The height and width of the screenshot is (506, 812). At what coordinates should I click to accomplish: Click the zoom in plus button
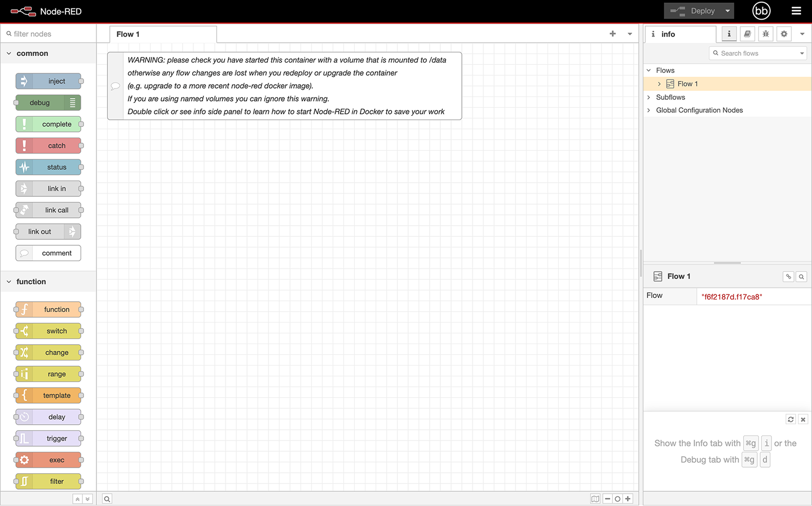tap(628, 499)
